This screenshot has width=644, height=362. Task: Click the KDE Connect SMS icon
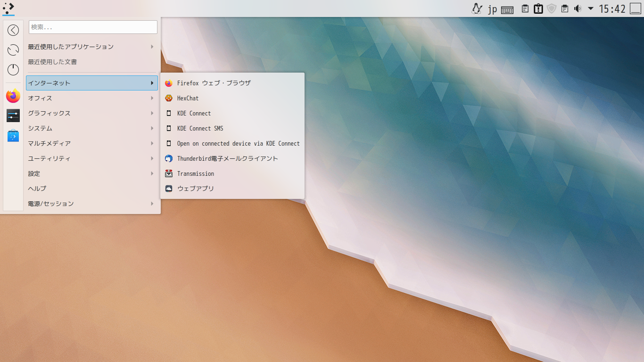(169, 128)
